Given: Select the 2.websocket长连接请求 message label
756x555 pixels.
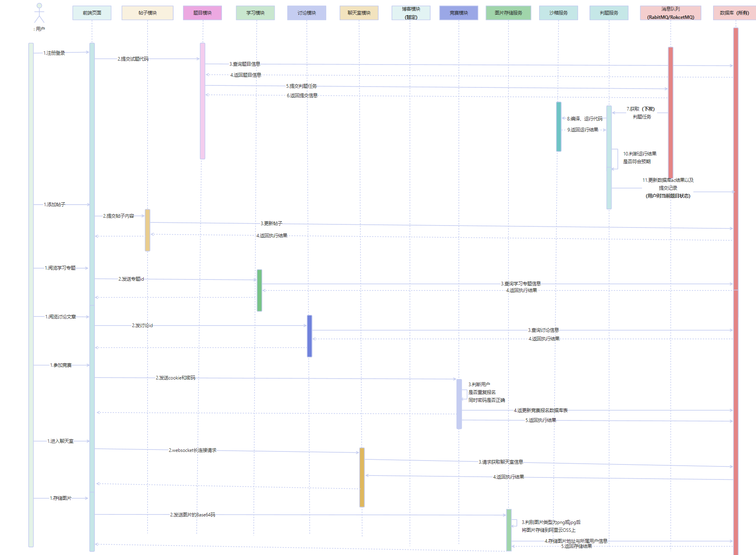Looking at the screenshot, I should 192,450.
